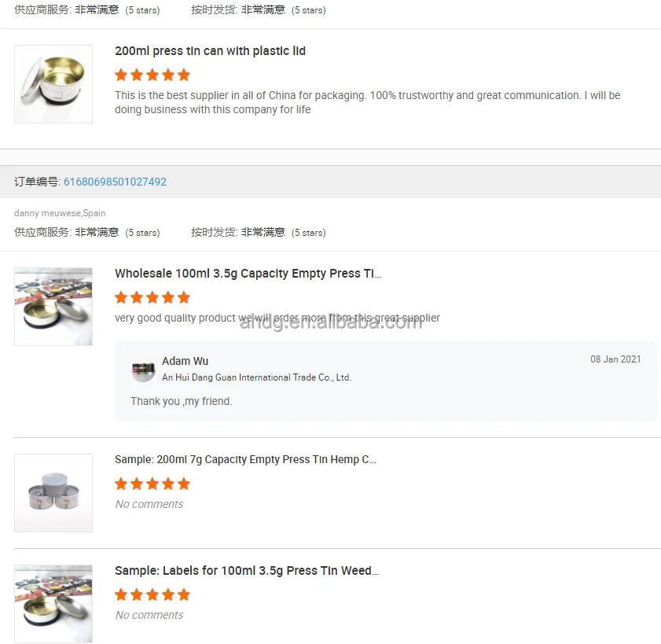Open Wholesale 100ml 3.5g Capacity product title
661x644 pixels.
(x=248, y=274)
